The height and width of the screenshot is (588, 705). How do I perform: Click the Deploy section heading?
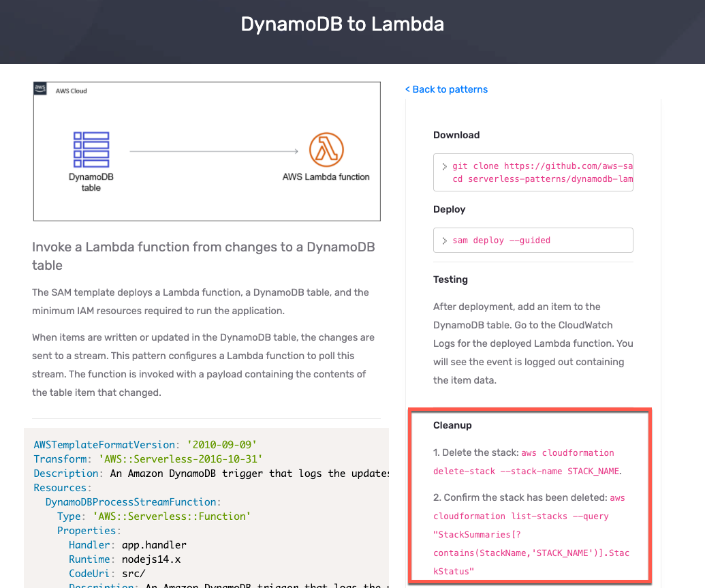[449, 209]
